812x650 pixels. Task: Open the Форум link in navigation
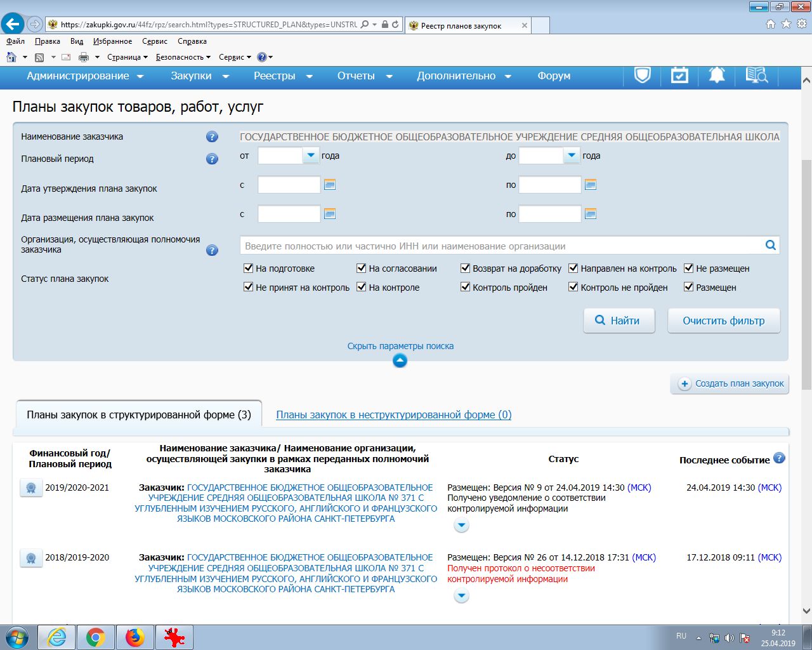click(554, 76)
